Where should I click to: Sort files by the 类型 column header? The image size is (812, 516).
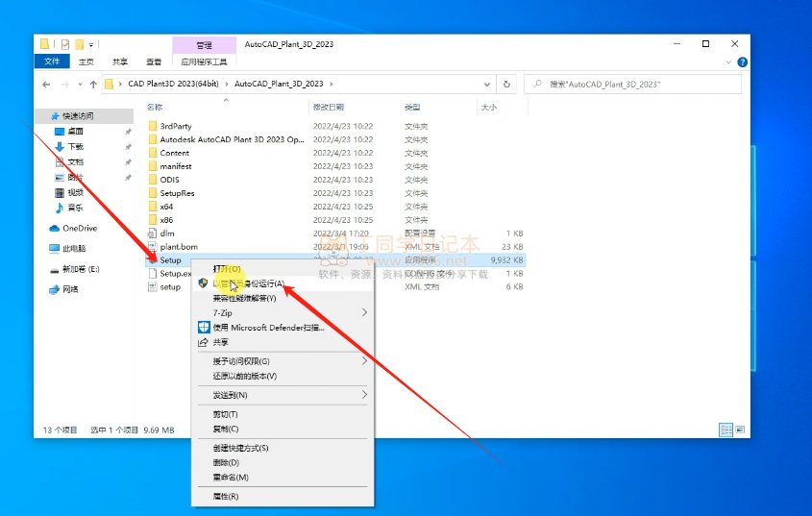(412, 108)
